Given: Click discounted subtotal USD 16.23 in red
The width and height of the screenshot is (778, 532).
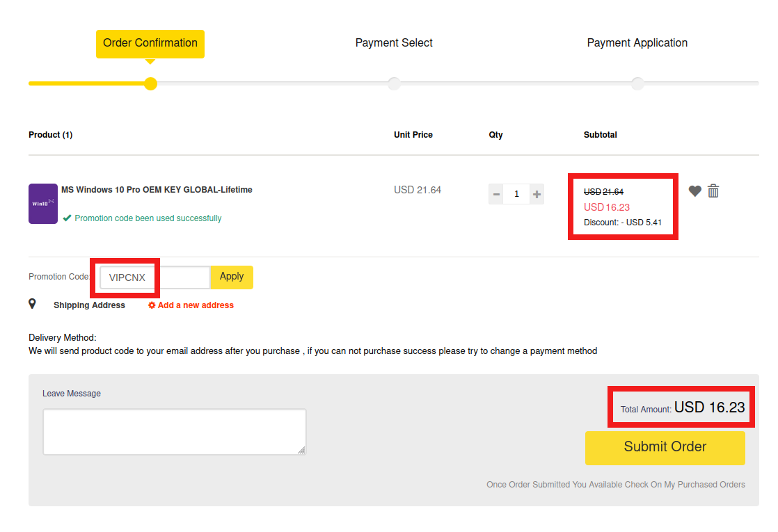Looking at the screenshot, I should 606,207.
